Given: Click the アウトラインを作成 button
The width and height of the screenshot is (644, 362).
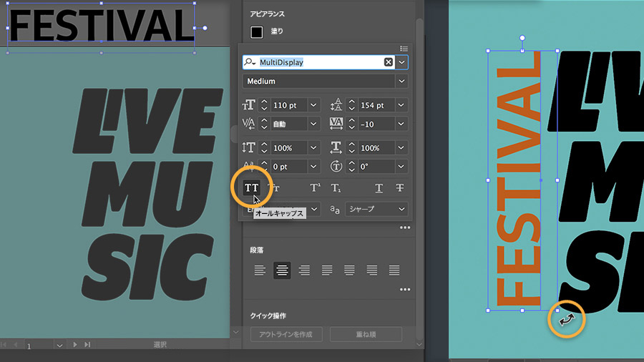Looking at the screenshot, I should click(286, 335).
